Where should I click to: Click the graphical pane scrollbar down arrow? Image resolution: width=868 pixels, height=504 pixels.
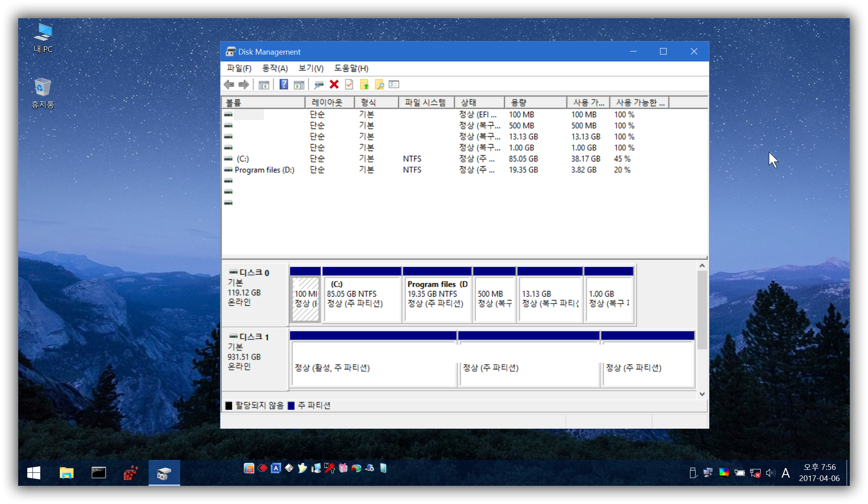pyautogui.click(x=702, y=394)
